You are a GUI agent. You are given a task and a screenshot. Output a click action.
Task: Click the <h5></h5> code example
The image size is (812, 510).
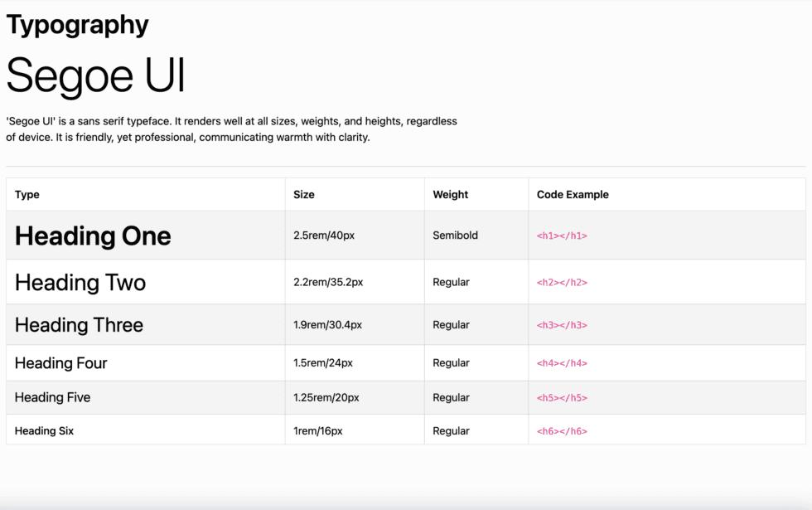point(562,398)
